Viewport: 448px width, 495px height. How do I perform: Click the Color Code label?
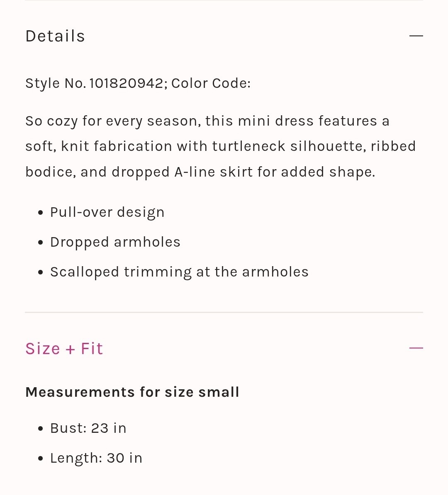point(211,84)
